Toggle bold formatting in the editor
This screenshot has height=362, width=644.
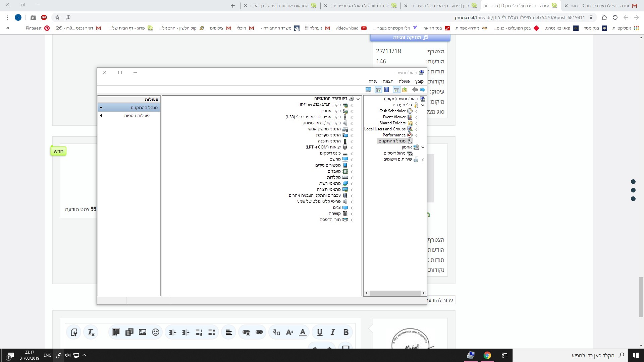tap(346, 332)
